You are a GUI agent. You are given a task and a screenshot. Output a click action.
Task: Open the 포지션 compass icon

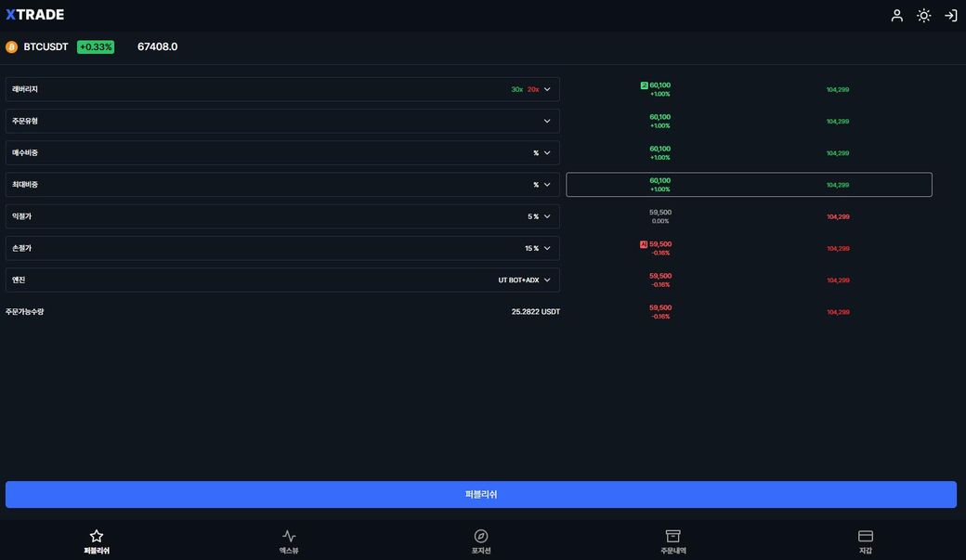tap(481, 536)
